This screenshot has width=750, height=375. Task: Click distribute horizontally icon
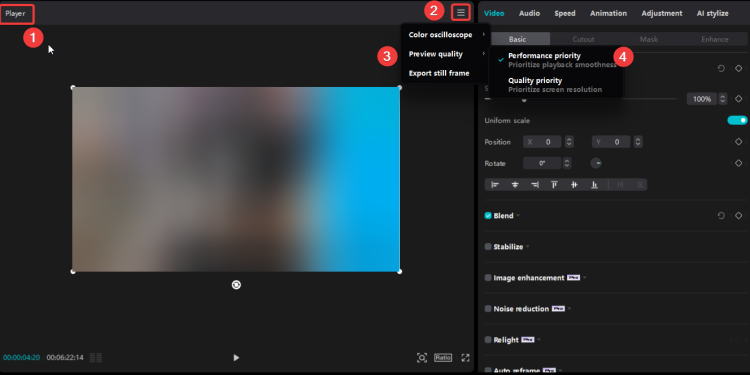[620, 185]
